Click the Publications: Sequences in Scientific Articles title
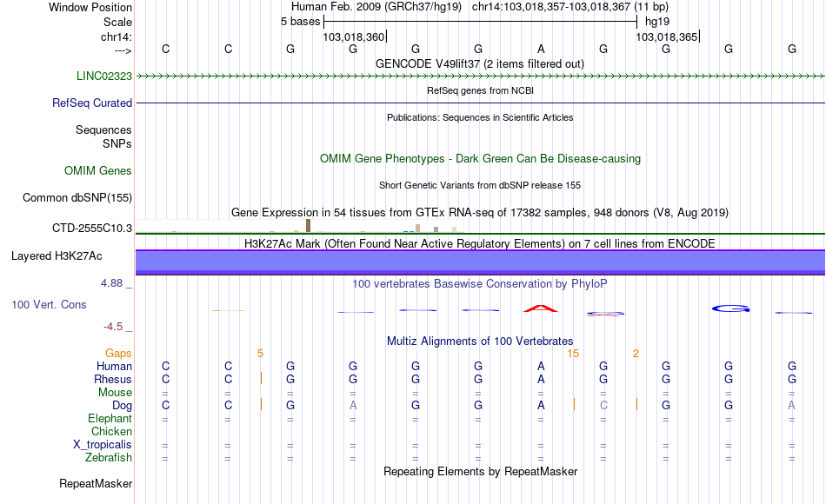The height and width of the screenshot is (504, 826). coord(480,117)
